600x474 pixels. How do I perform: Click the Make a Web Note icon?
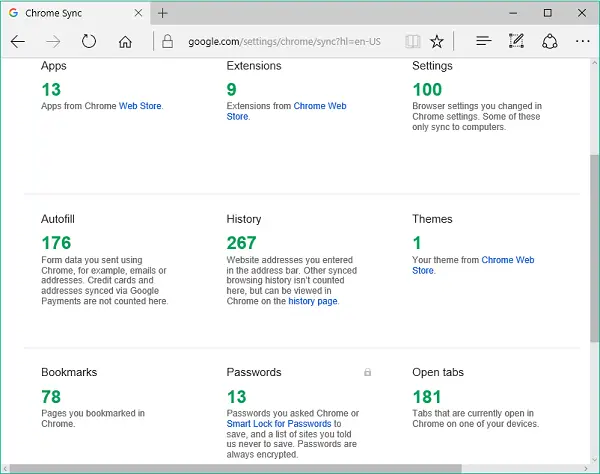(x=516, y=42)
